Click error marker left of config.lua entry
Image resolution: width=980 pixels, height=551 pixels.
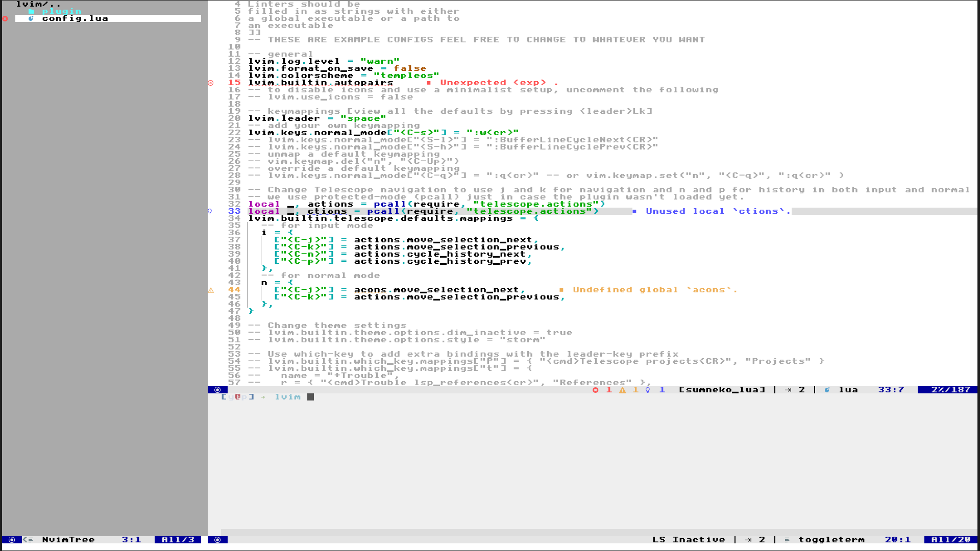pos(5,18)
